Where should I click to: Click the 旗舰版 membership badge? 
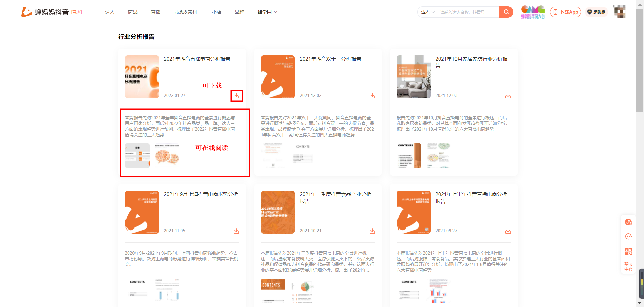pos(596,12)
